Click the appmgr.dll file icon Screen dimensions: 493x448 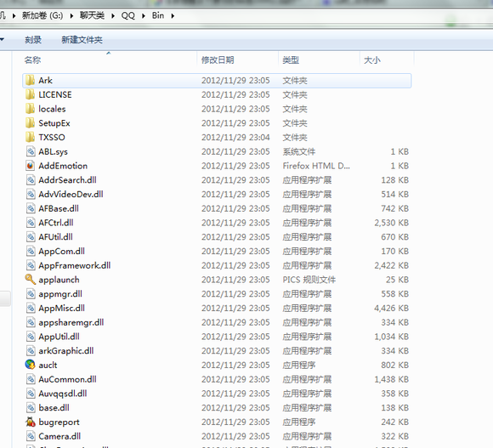tap(31, 293)
